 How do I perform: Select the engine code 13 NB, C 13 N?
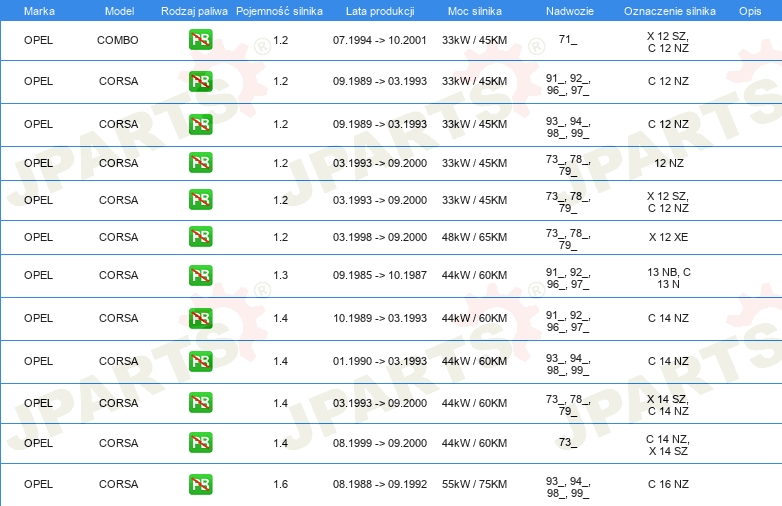(668, 278)
